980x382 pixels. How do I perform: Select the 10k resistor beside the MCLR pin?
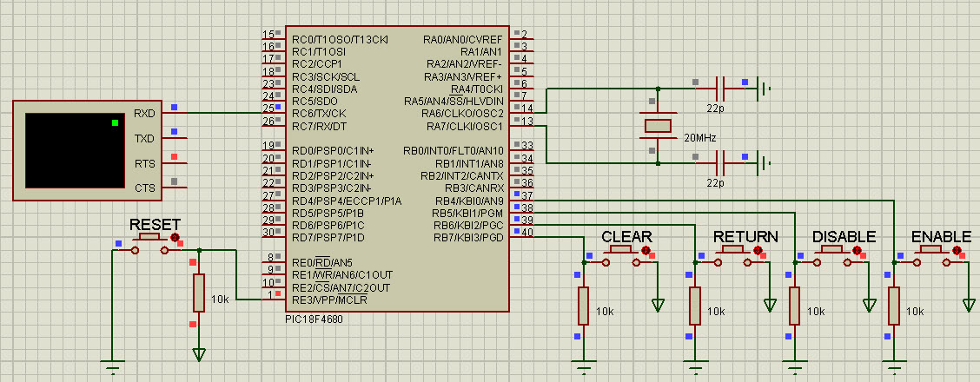[198, 293]
